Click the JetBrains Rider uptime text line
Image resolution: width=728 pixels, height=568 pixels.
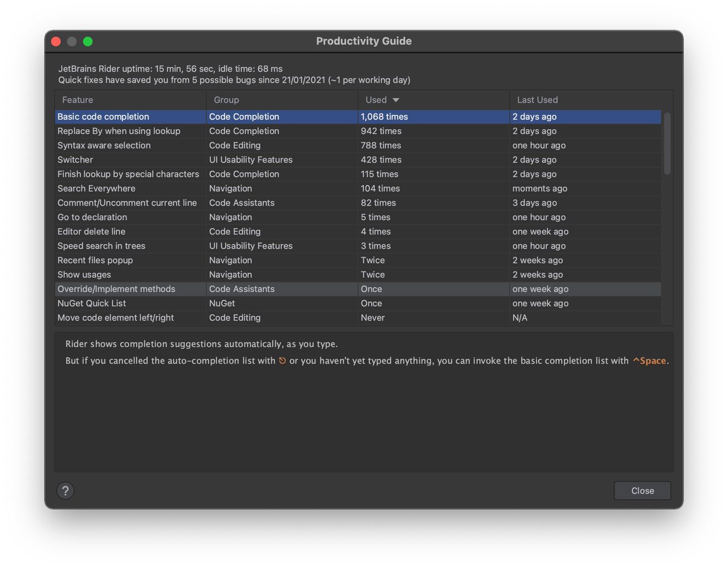click(x=170, y=69)
